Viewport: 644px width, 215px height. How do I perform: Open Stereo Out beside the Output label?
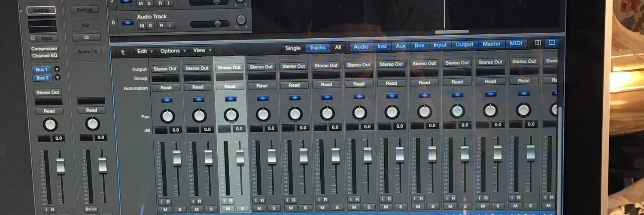click(166, 69)
